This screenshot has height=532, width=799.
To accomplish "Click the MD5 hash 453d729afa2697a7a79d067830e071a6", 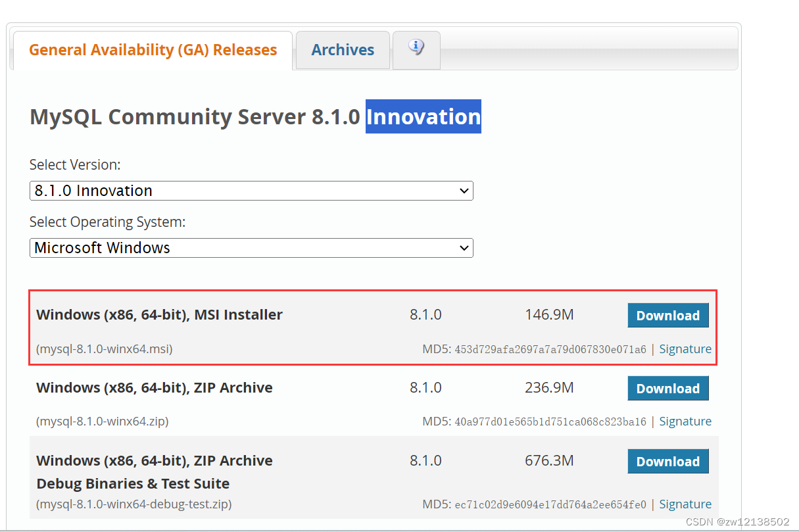I will click(550, 350).
